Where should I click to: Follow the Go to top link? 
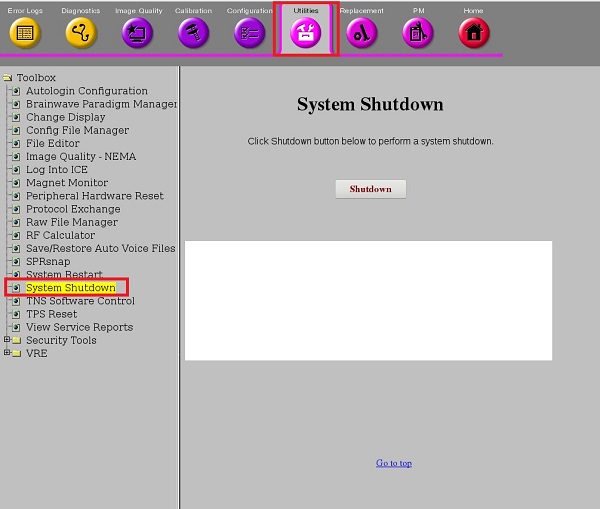393,463
